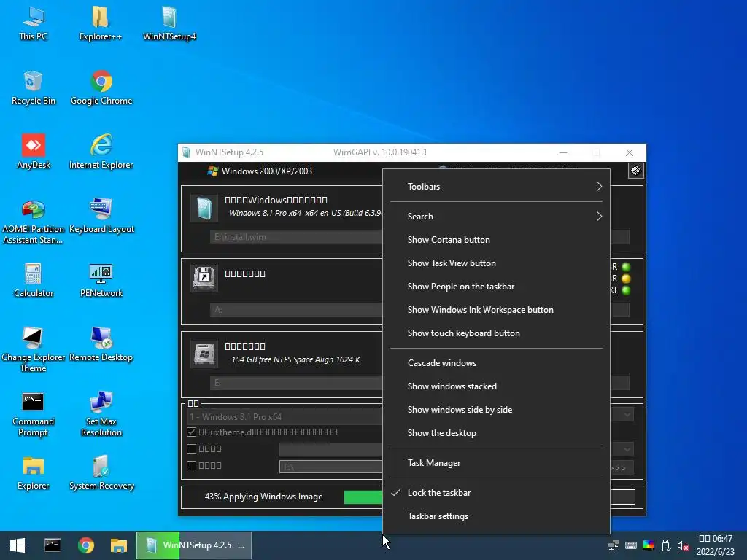Open PENetwork desktop icon

pyautogui.click(x=101, y=281)
